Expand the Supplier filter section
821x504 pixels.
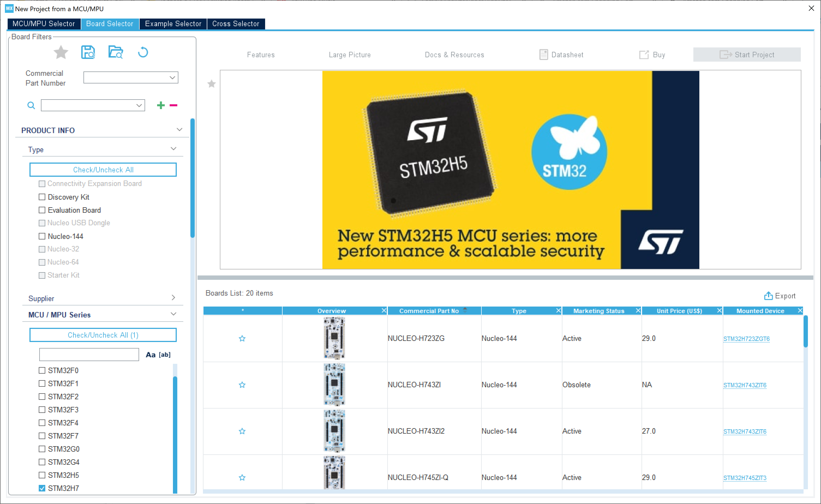pos(173,297)
